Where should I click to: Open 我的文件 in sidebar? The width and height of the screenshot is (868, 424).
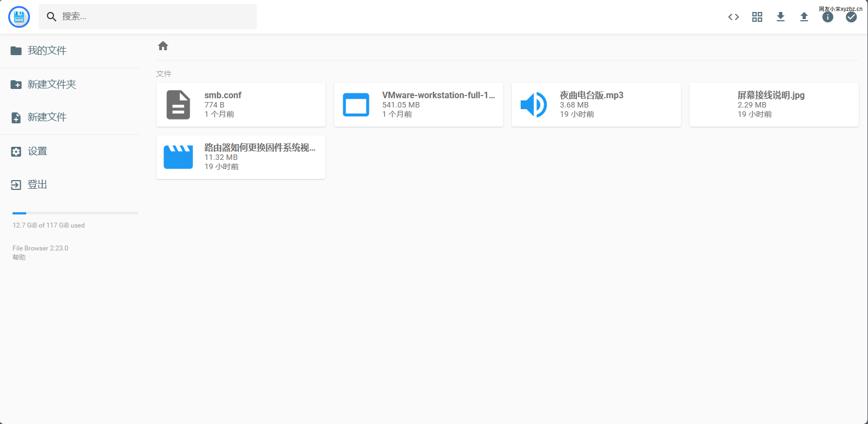[x=47, y=51]
